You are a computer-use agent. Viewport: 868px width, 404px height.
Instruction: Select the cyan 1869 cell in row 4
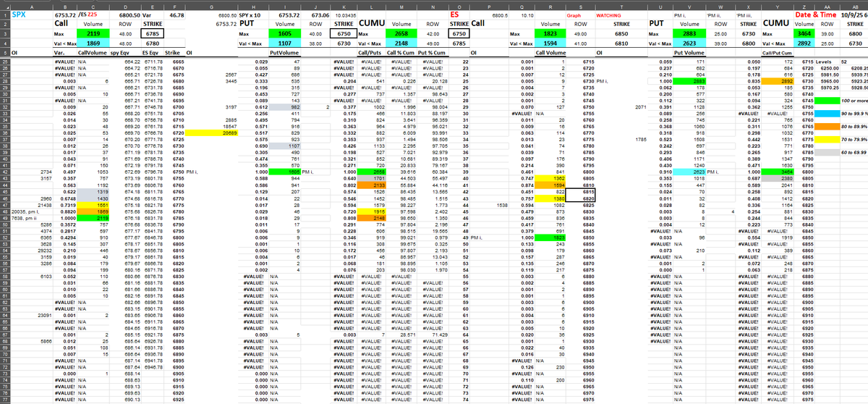(x=92, y=43)
